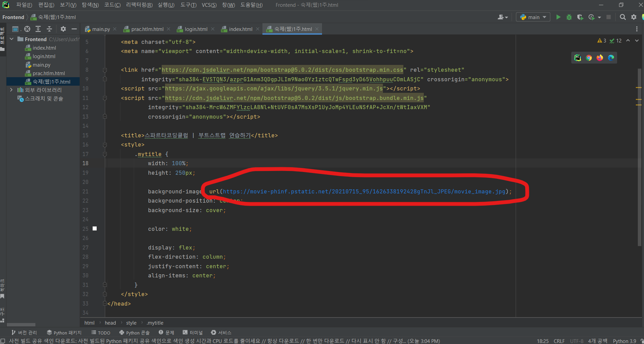Collapse the Frontend project folder
Screen dimensions: 644x344
point(12,39)
